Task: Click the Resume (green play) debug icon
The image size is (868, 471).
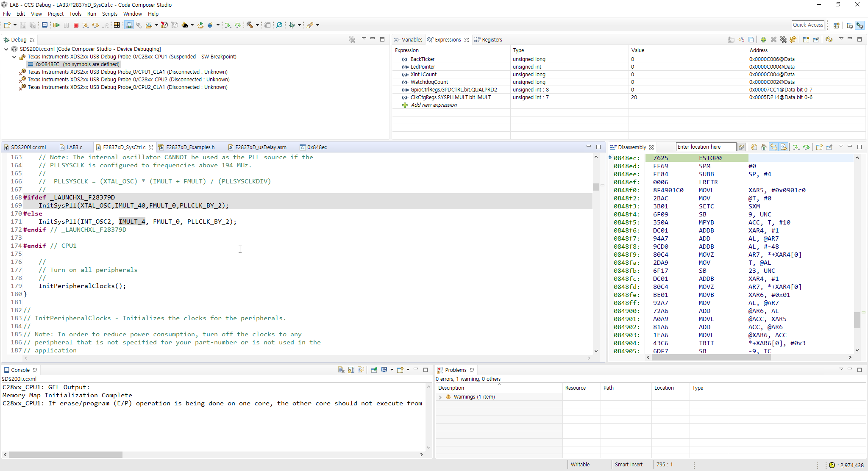Action: tap(56, 25)
